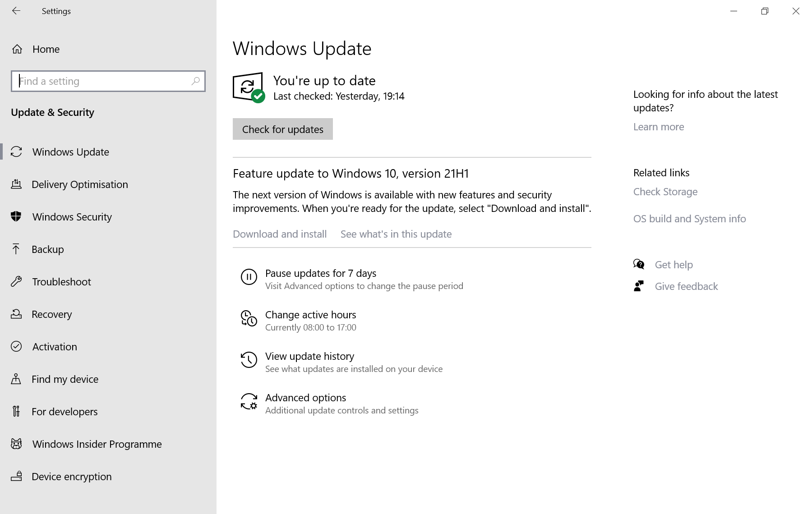
Task: Click Learn more link
Action: [x=659, y=127]
